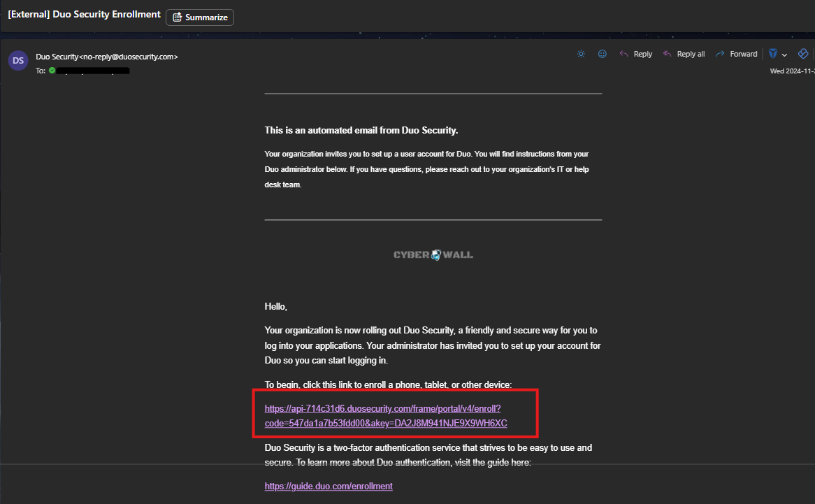Toggle the sun light-mode message background icon
Image resolution: width=815 pixels, height=504 pixels.
[581, 54]
